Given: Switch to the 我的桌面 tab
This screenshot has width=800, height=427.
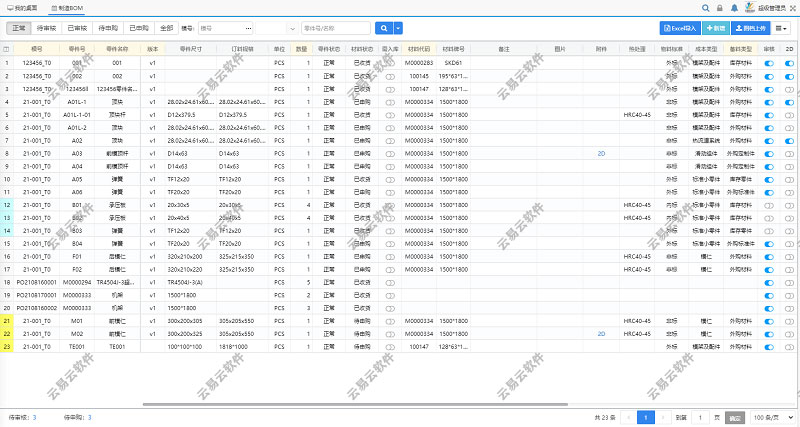Looking at the screenshot, I should click(x=22, y=7).
